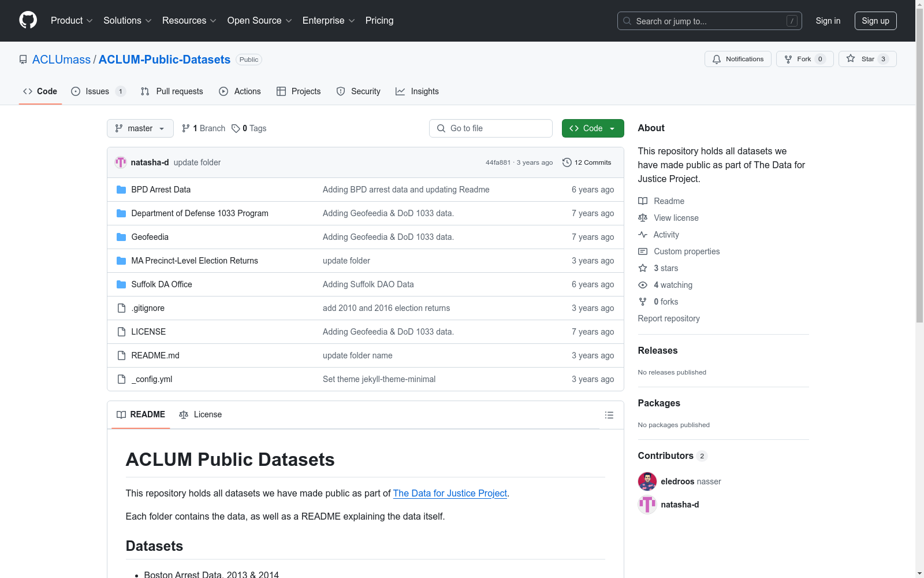Open the Contributors 2 heading link
This screenshot has width=924, height=578.
[x=672, y=455]
